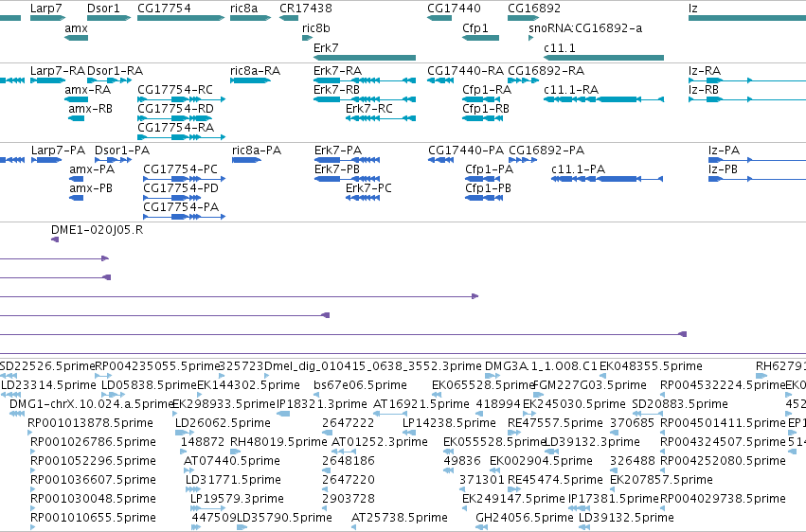Open the CG17754-RC transcript

[x=182, y=99]
